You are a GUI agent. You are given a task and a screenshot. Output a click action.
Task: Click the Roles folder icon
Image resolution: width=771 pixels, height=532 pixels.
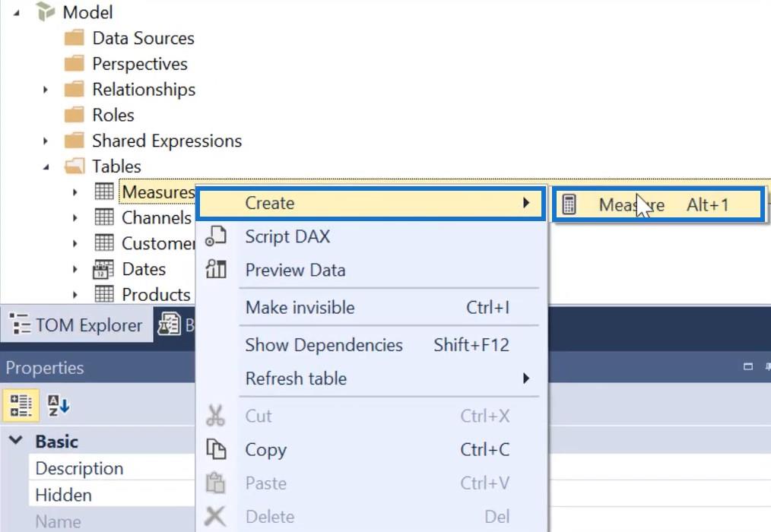[75, 115]
